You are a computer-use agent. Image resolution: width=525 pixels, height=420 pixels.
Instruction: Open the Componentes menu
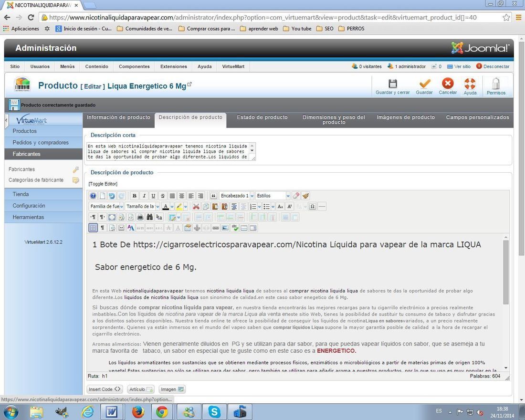tap(134, 66)
